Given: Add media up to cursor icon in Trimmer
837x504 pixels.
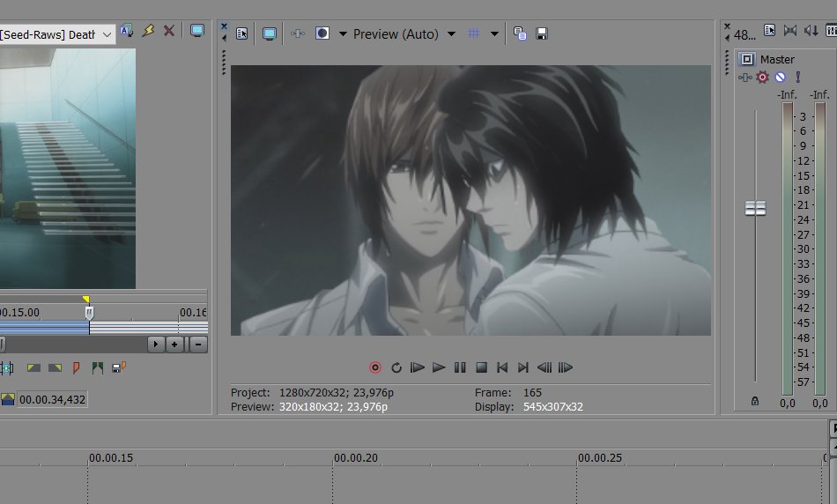Looking at the screenshot, I should (x=55, y=367).
